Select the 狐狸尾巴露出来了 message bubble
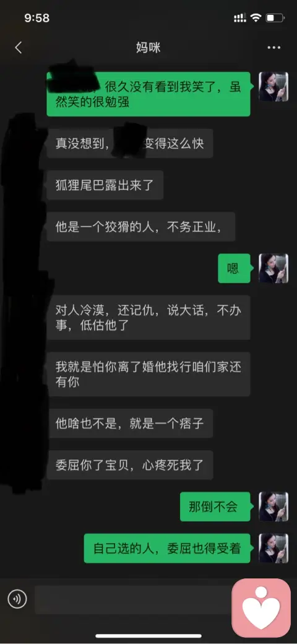The height and width of the screenshot is (644, 297). [105, 185]
